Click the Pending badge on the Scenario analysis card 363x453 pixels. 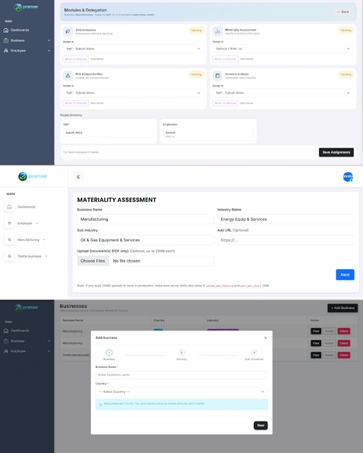pos(346,74)
